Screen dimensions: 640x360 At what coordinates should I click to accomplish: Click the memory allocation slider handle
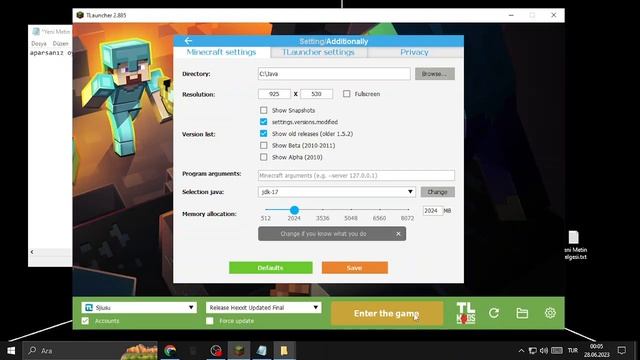click(x=294, y=210)
